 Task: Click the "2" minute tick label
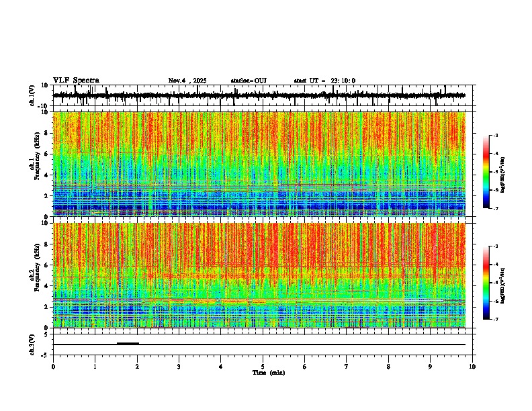pos(137,367)
